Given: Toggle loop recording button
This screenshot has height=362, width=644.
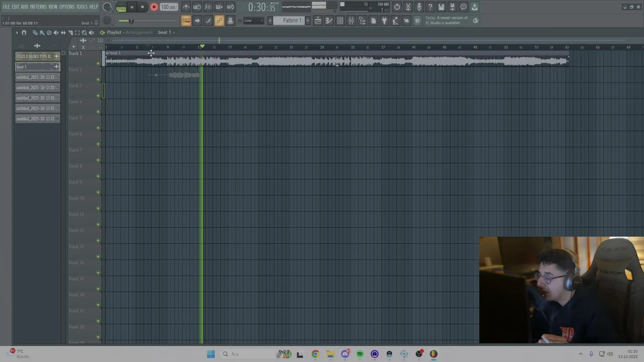Looking at the screenshot, I should (x=230, y=7).
